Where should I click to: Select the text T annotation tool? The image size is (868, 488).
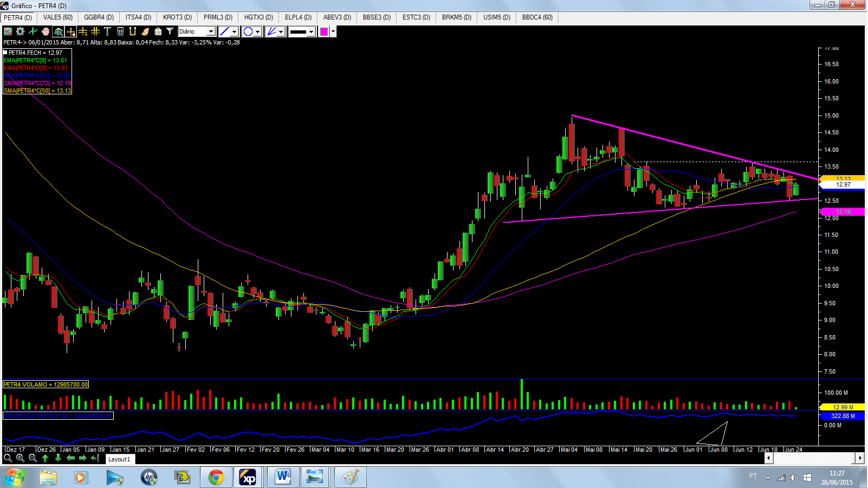[x=107, y=31]
